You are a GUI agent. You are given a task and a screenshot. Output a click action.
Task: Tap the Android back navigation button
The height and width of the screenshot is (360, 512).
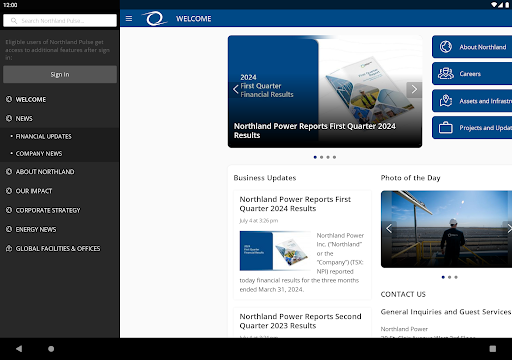point(19,349)
